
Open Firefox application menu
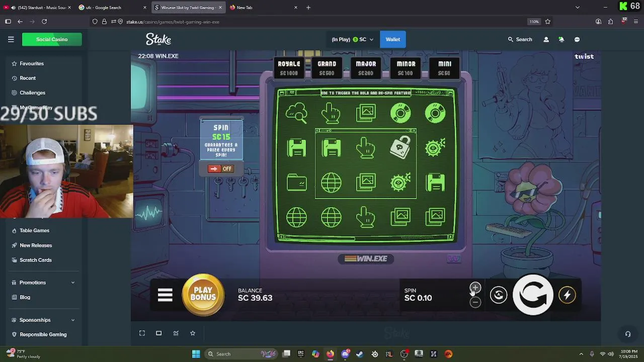pos(636,22)
